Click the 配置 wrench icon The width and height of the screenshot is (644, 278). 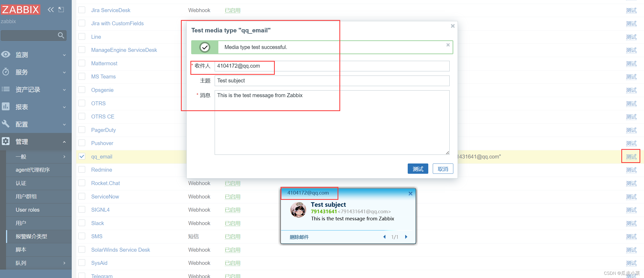click(6, 124)
